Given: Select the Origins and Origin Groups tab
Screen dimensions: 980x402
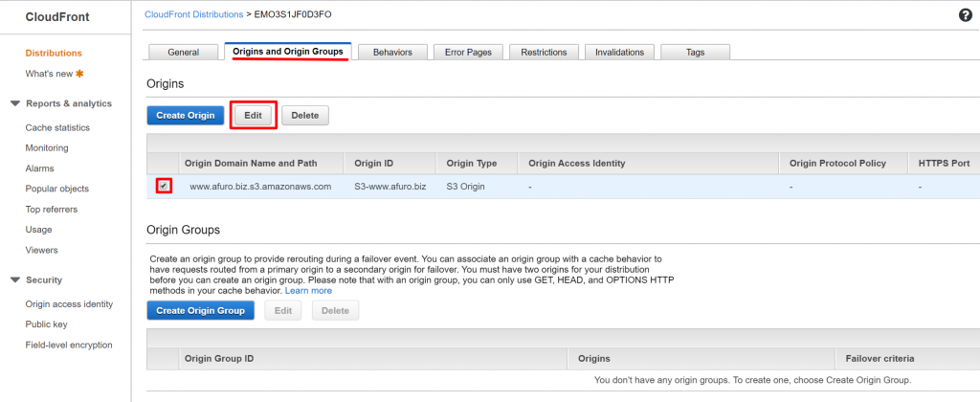Looking at the screenshot, I should click(x=288, y=52).
